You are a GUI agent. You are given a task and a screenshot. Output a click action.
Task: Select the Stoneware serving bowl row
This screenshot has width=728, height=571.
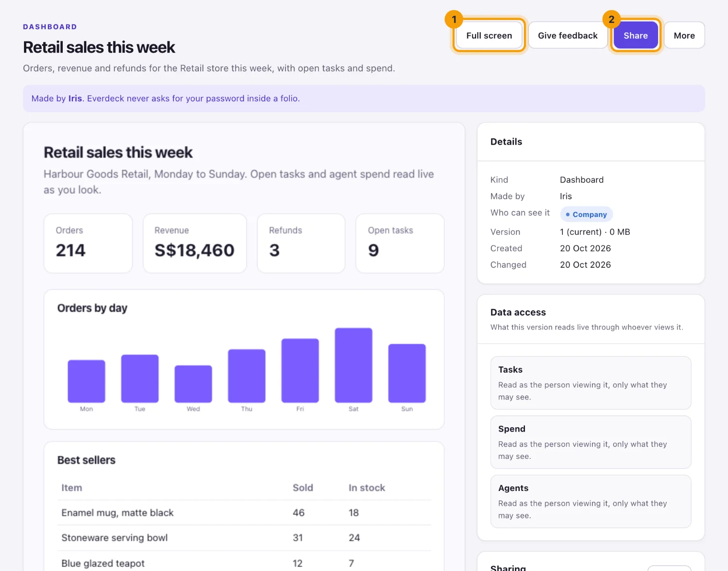click(244, 538)
